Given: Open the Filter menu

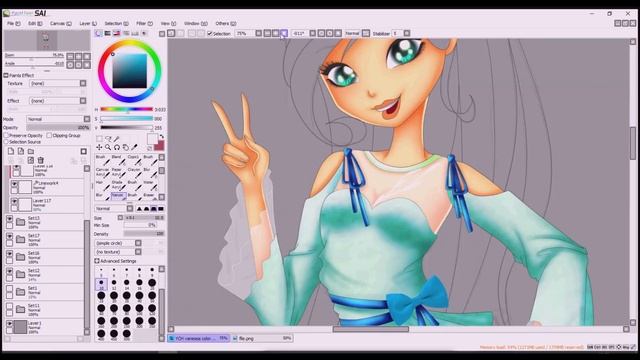Looking at the screenshot, I should tap(144, 24).
